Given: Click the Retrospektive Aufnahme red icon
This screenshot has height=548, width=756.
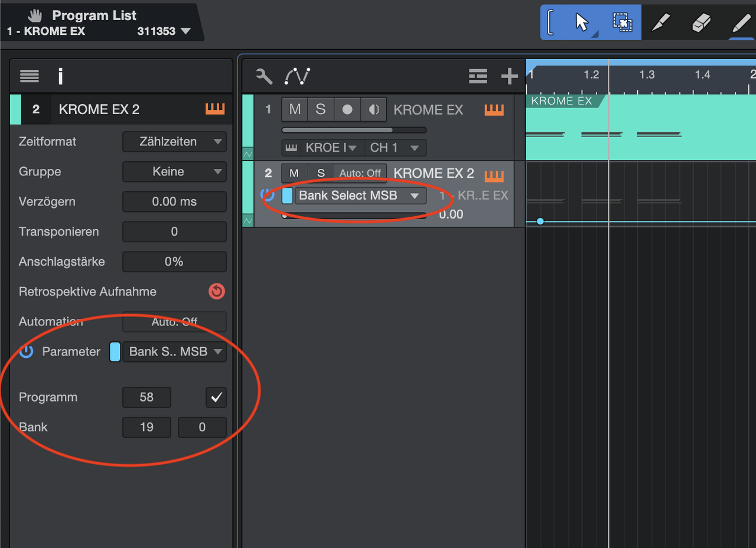Looking at the screenshot, I should 217,291.
